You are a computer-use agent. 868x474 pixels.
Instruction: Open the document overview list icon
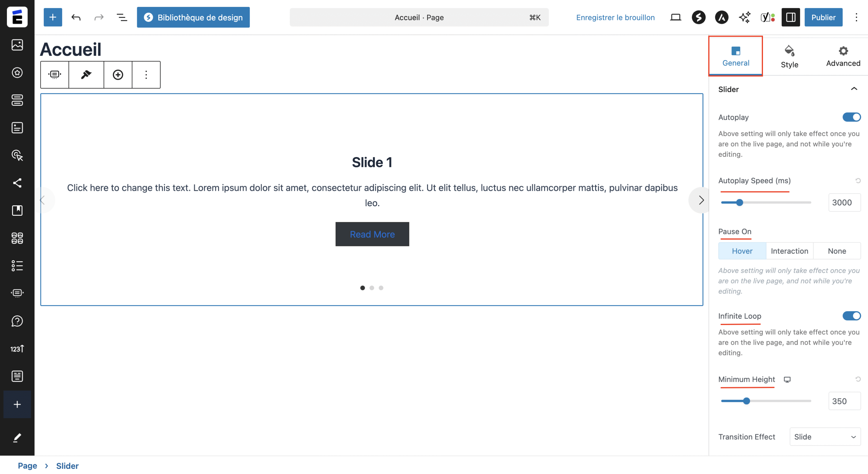(x=122, y=17)
